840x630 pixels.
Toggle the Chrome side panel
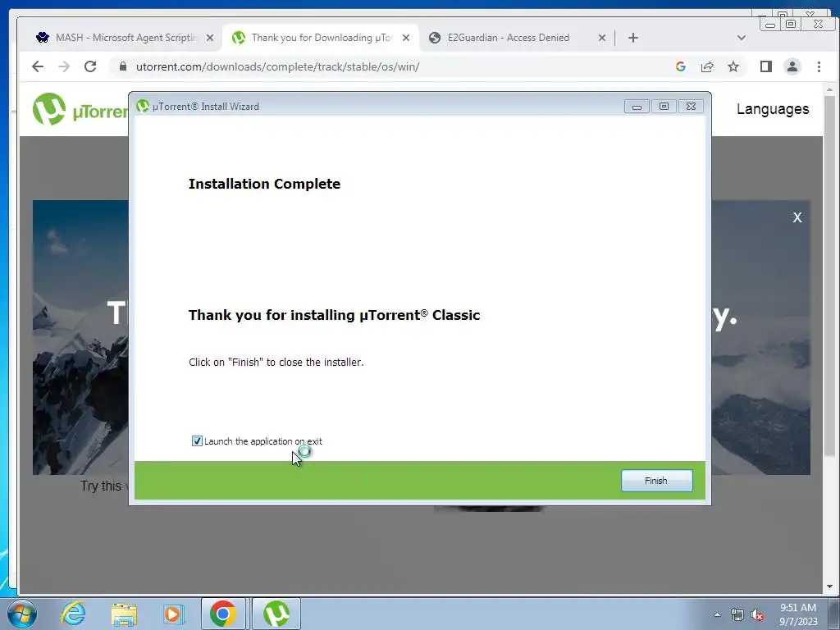766,66
